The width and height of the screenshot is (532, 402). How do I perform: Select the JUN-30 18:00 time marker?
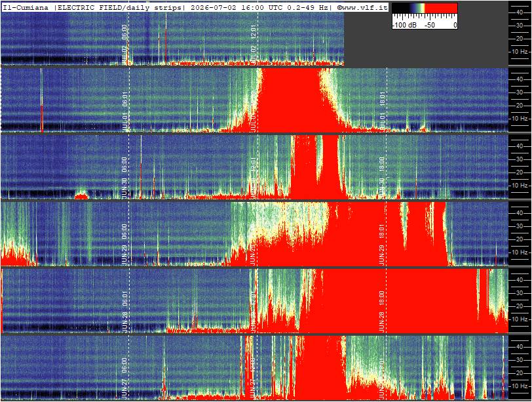pos(381,178)
